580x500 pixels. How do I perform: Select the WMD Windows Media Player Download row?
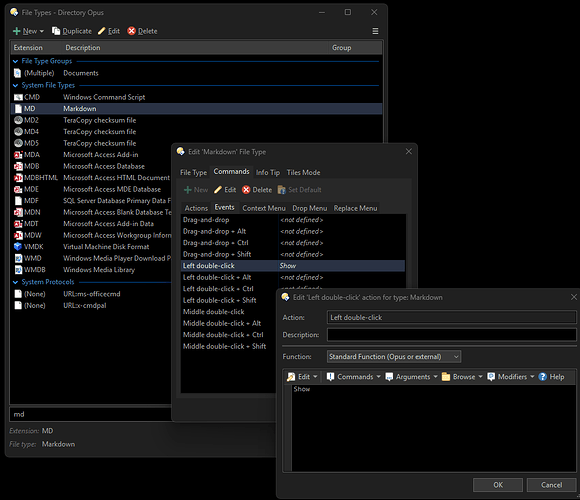pyautogui.click(x=92, y=258)
